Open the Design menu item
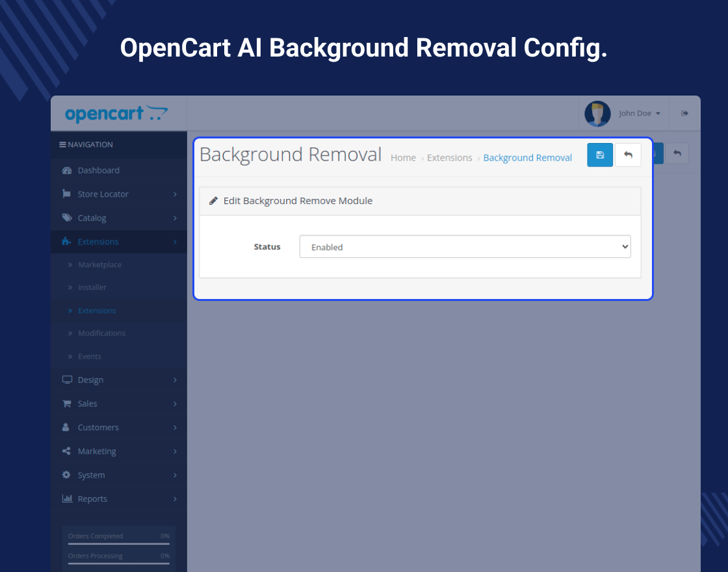 pyautogui.click(x=119, y=380)
